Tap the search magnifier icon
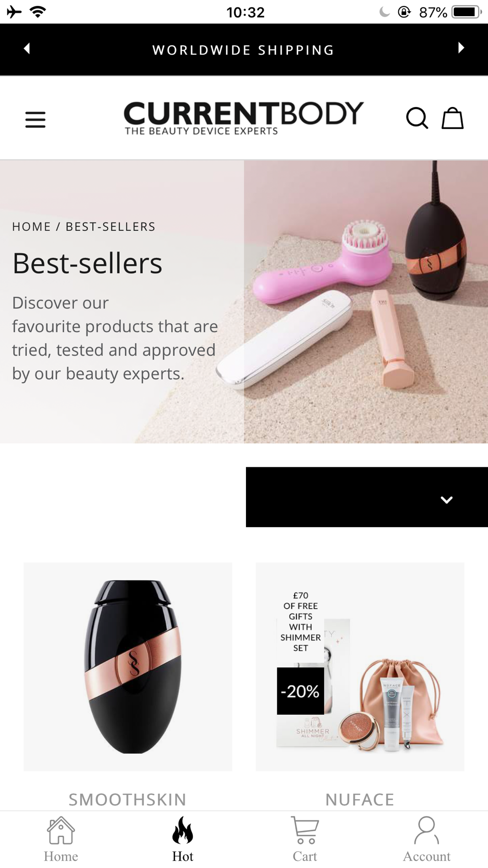Viewport: 488px width, 868px height. click(417, 118)
